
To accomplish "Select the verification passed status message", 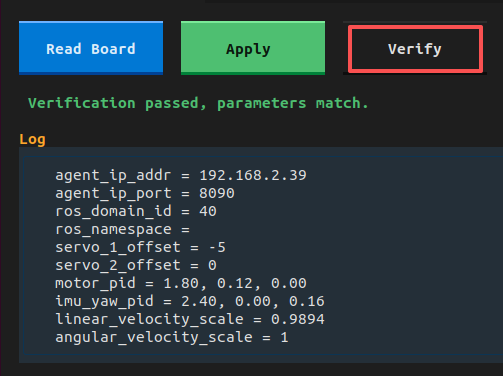I will pos(198,103).
